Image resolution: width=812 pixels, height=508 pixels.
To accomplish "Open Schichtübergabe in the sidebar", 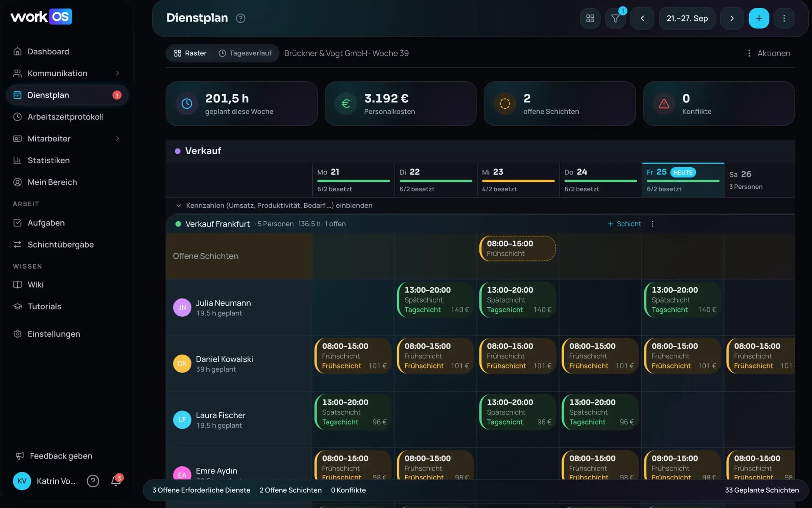I will pos(67,245).
